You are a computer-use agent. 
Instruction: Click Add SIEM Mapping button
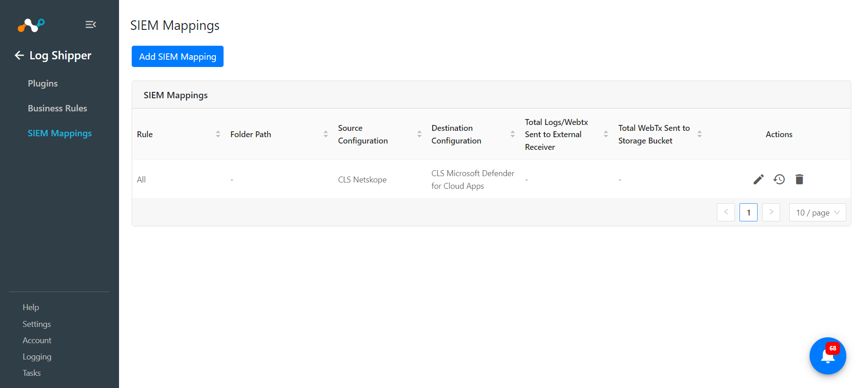pos(177,56)
